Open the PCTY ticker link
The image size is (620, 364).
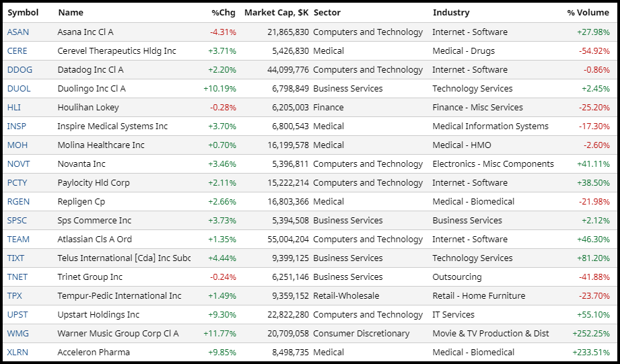18,183
